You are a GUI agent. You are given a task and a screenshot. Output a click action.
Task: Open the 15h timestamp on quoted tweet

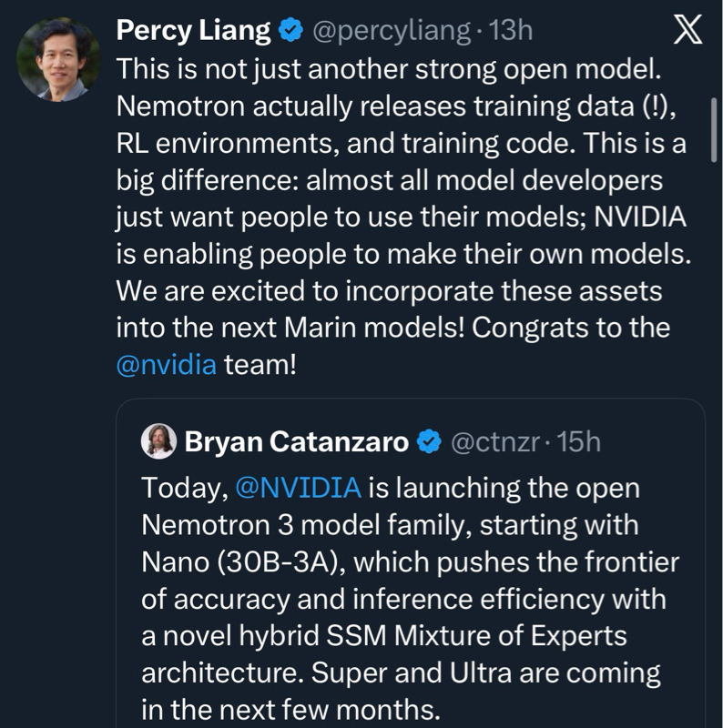pos(578,442)
